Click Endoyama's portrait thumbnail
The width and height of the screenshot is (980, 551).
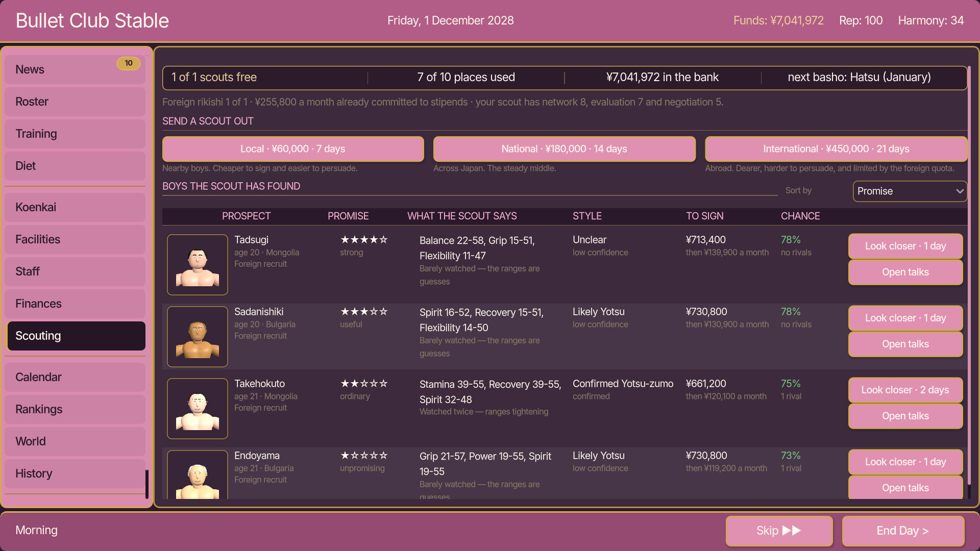pos(198,475)
